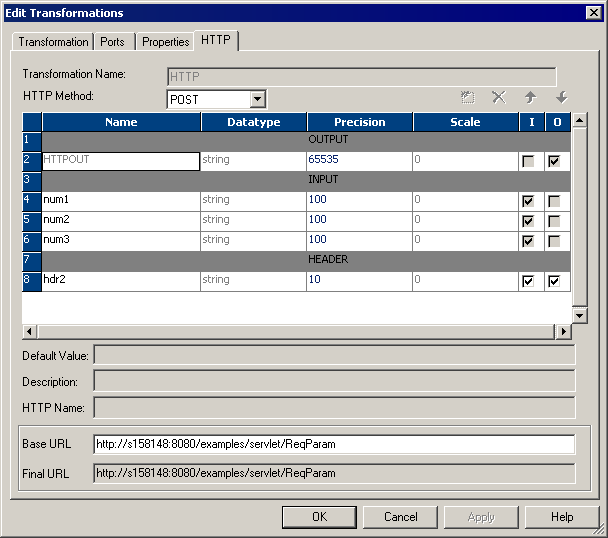The width and height of the screenshot is (608, 538).
Task: Click the move port down arrow
Action: click(x=561, y=97)
